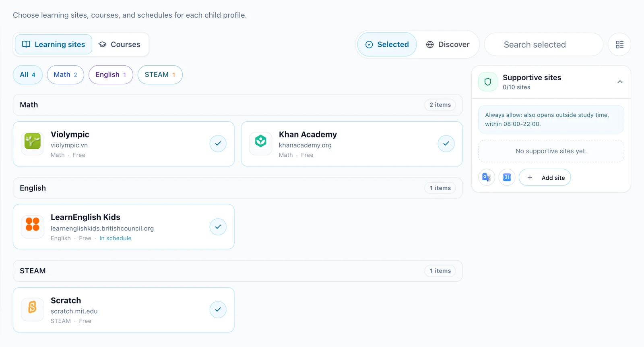Screen dimensions: 644x347
Task: Click the violympic.vn URL text
Action: click(69, 145)
